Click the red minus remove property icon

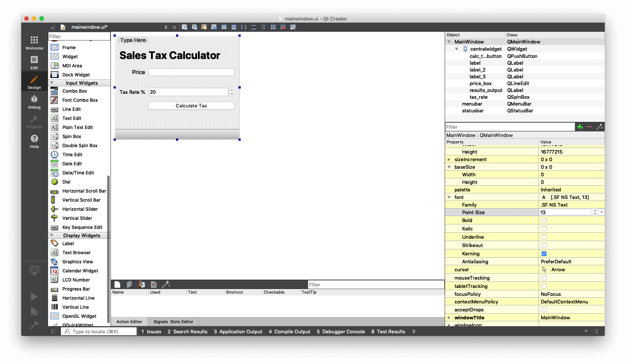(590, 127)
